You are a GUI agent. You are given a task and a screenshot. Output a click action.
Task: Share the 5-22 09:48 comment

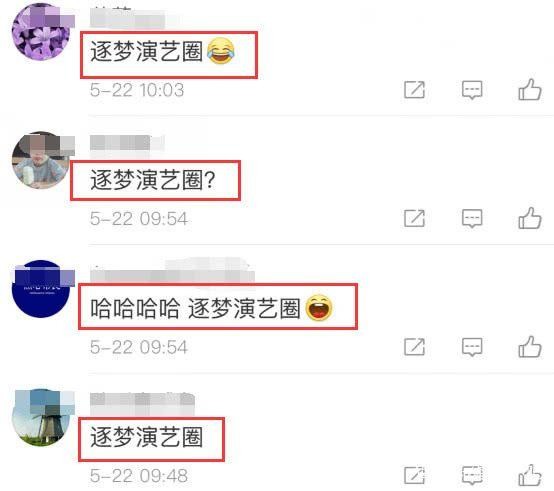pyautogui.click(x=414, y=475)
